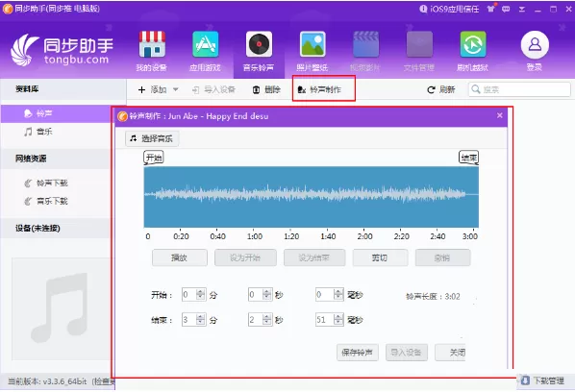The image size is (575, 392).
Task: Switch to the 音乐铃声 music section
Action: pos(259,51)
